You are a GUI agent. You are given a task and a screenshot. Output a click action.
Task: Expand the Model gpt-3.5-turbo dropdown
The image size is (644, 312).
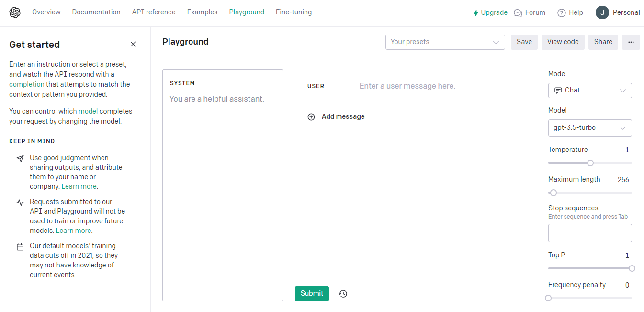590,128
